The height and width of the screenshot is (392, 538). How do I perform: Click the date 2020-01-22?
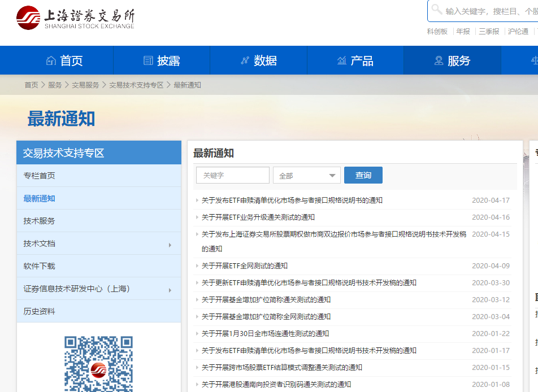point(491,333)
